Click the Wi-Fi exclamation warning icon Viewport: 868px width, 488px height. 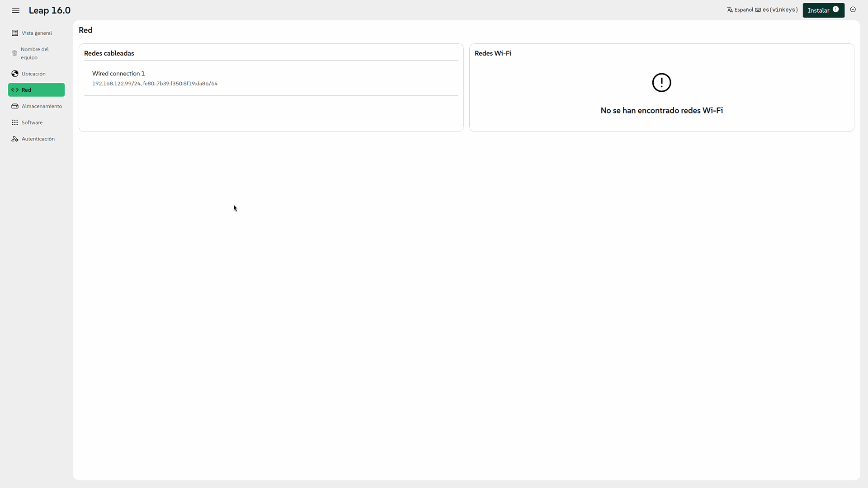661,83
